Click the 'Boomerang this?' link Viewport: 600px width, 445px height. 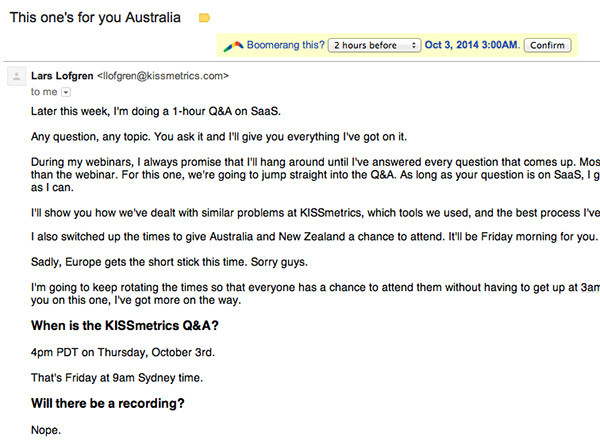[285, 45]
